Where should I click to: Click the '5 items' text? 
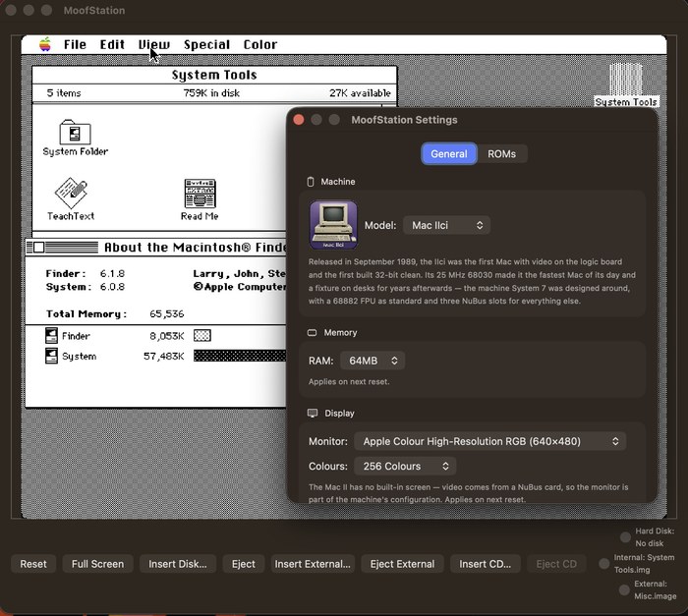click(64, 93)
